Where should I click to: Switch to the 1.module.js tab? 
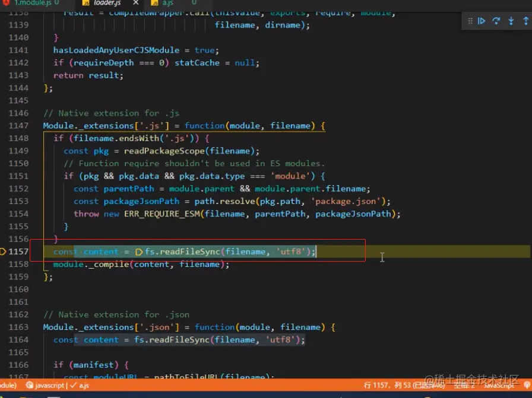tap(32, 3)
